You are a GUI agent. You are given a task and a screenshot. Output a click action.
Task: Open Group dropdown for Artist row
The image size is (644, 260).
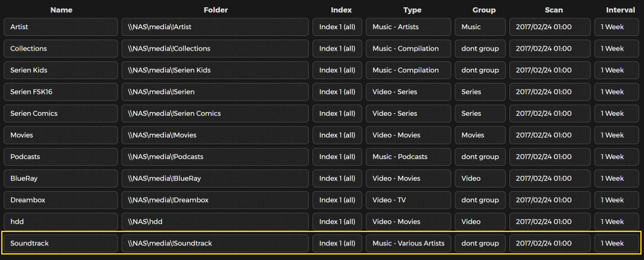coord(479,27)
